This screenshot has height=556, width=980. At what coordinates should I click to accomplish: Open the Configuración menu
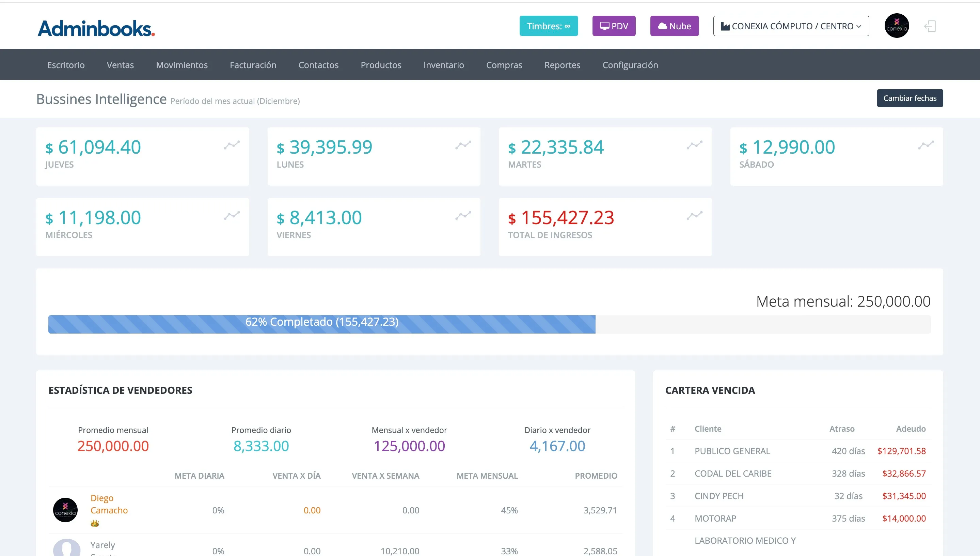click(630, 65)
